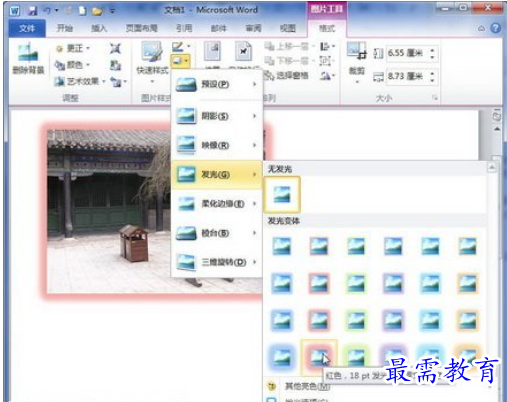Click the Group objects icon
The image size is (507, 402).
(326, 61)
